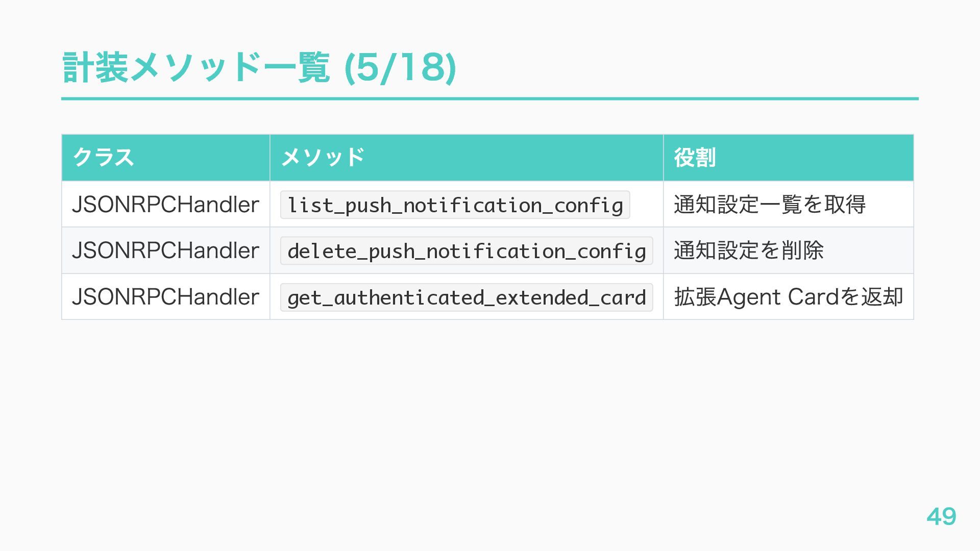Image resolution: width=980 pixels, height=551 pixels.
Task: Click JSONRPCHandler in the second table row
Action: 165,251
